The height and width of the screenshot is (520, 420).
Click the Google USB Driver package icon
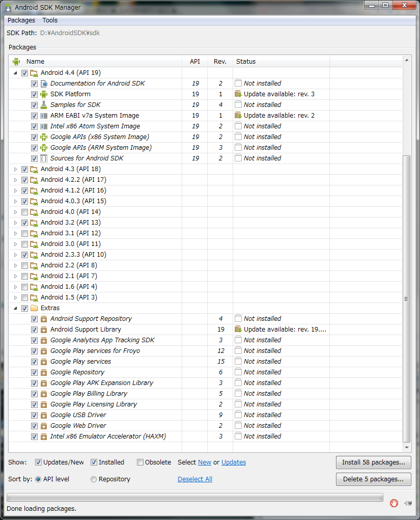pyautogui.click(x=44, y=415)
